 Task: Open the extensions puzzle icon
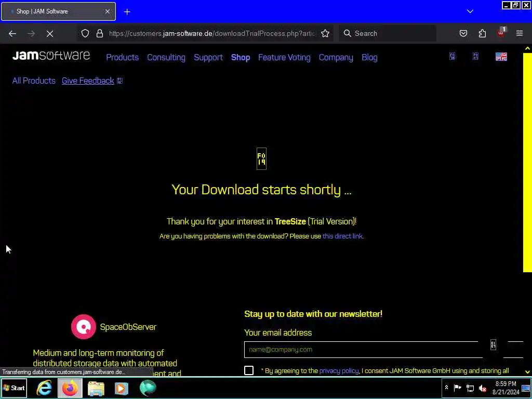482,33
